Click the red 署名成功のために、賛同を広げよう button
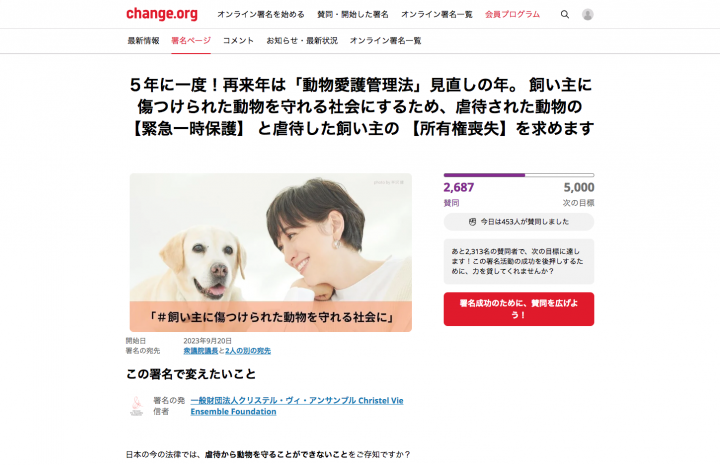720x465 pixels. 518,309
